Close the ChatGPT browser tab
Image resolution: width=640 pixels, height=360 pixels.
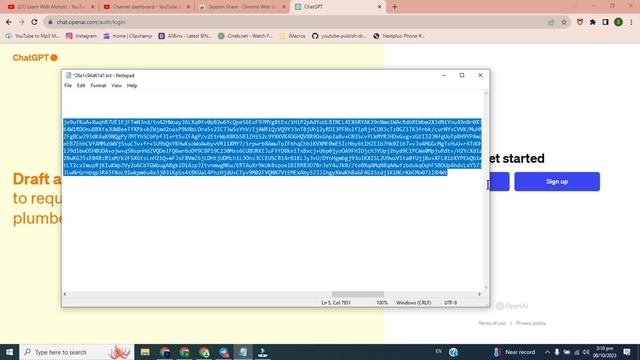(379, 7)
